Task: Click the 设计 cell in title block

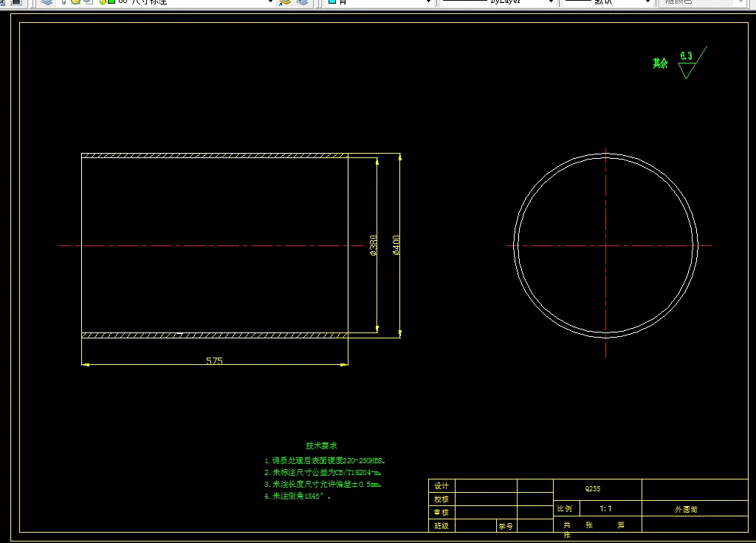Action: coord(441,486)
